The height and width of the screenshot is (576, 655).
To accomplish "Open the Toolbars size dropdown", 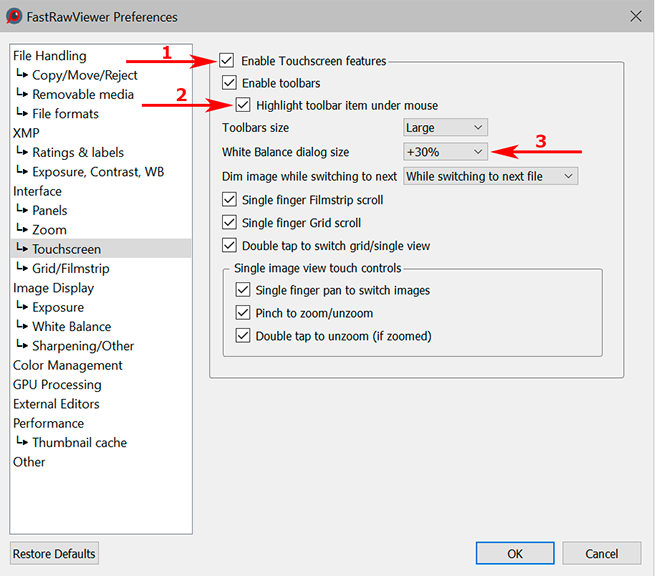I will tap(445, 128).
